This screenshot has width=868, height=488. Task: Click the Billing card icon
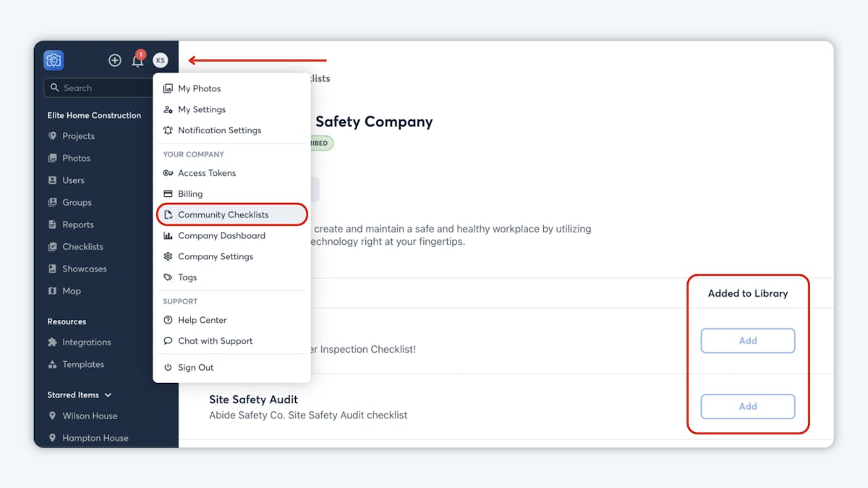[168, 194]
